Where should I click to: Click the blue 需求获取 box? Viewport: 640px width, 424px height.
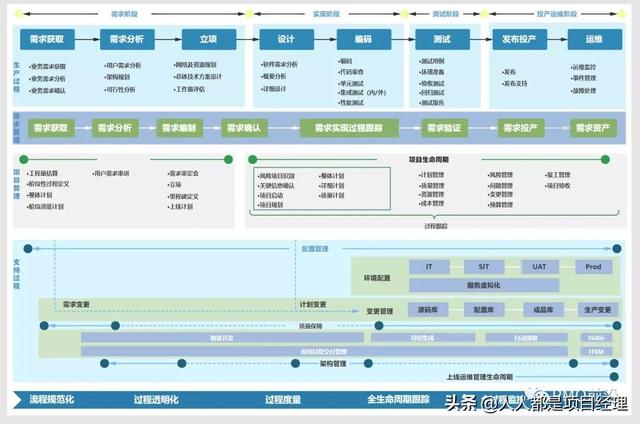[47, 39]
